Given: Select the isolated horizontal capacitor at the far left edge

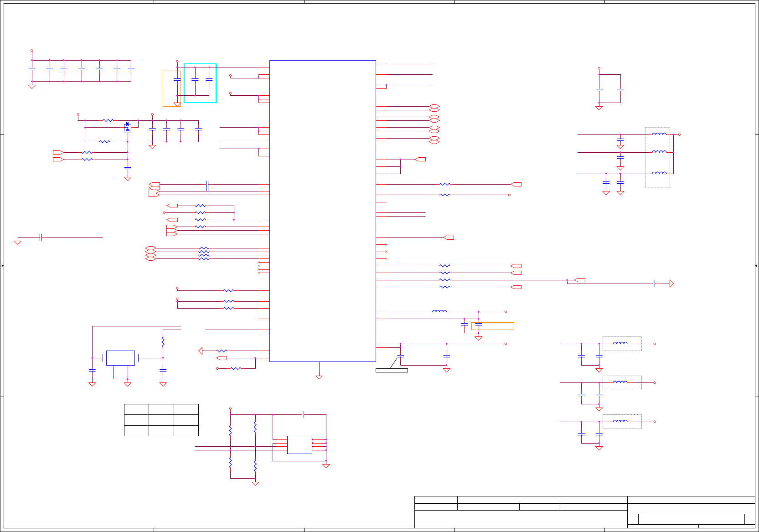Looking at the screenshot, I should click(41, 237).
